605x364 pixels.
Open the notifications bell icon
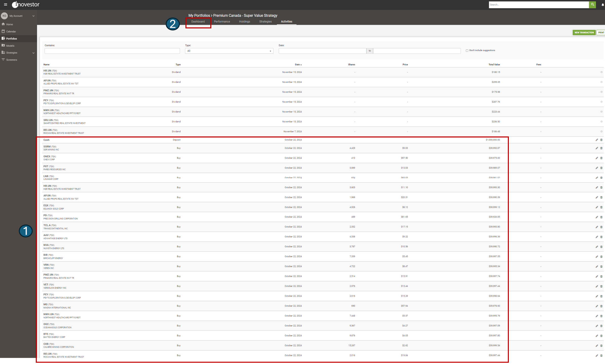(x=602, y=5)
